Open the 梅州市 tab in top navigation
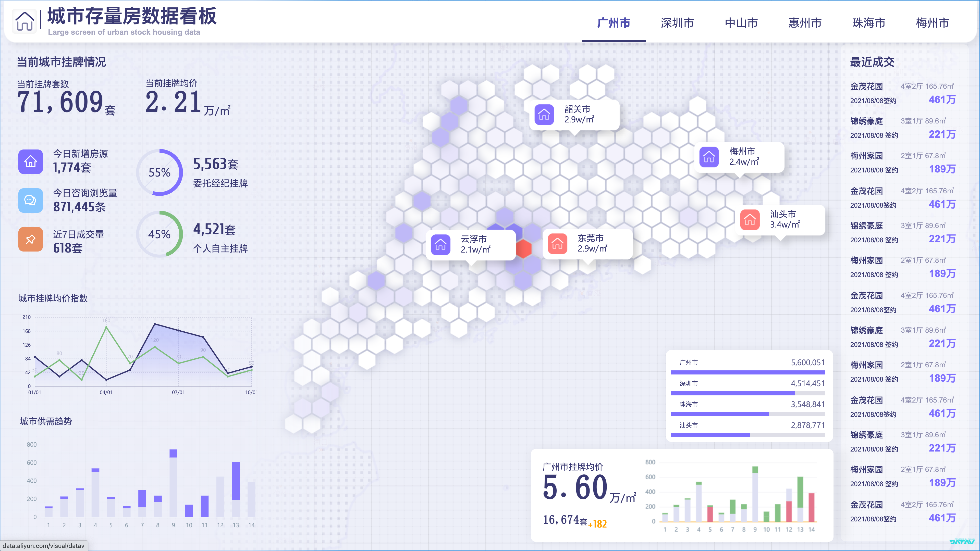Screen dimensions: 980x551 pyautogui.click(x=933, y=23)
